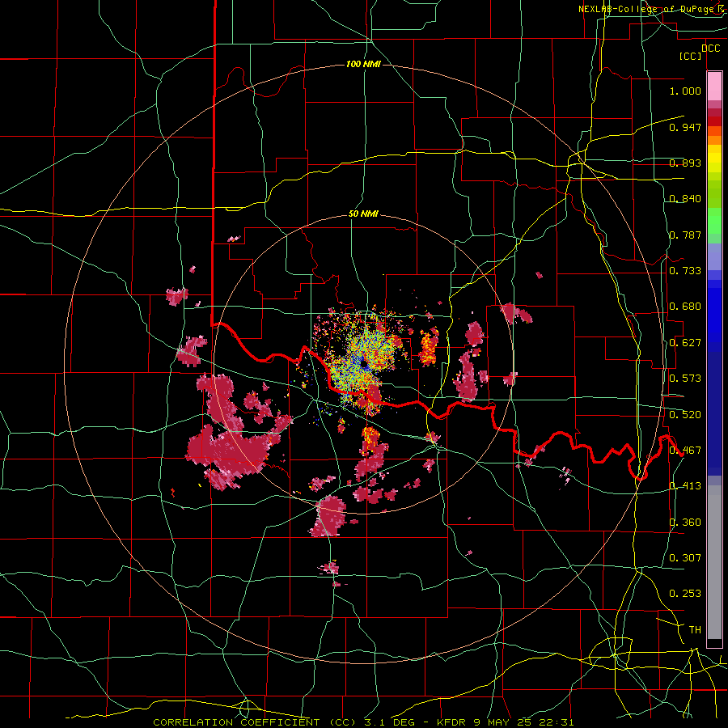The image size is (728, 728).
Task: Click the 0.520 scale value
Action: pyautogui.click(x=685, y=414)
